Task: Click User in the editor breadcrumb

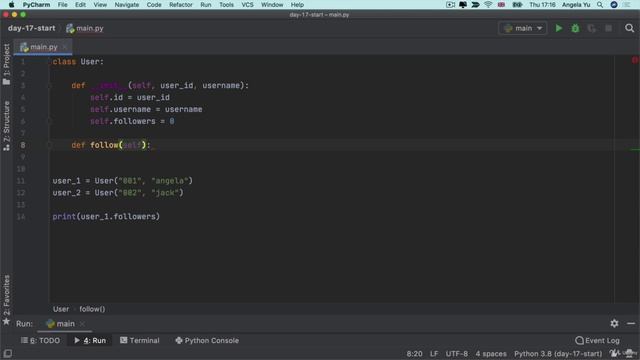Action: (x=61, y=309)
